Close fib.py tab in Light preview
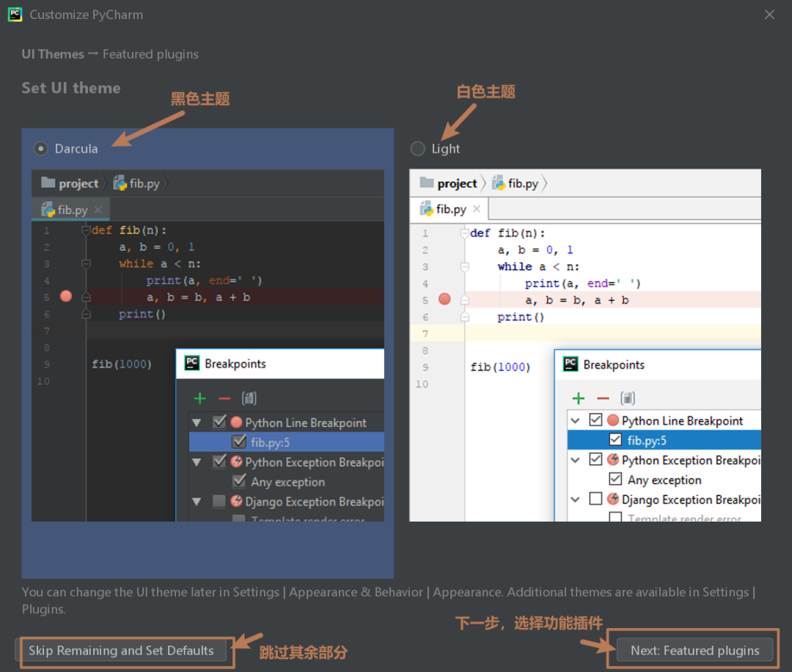This screenshot has width=792, height=672. tap(477, 209)
